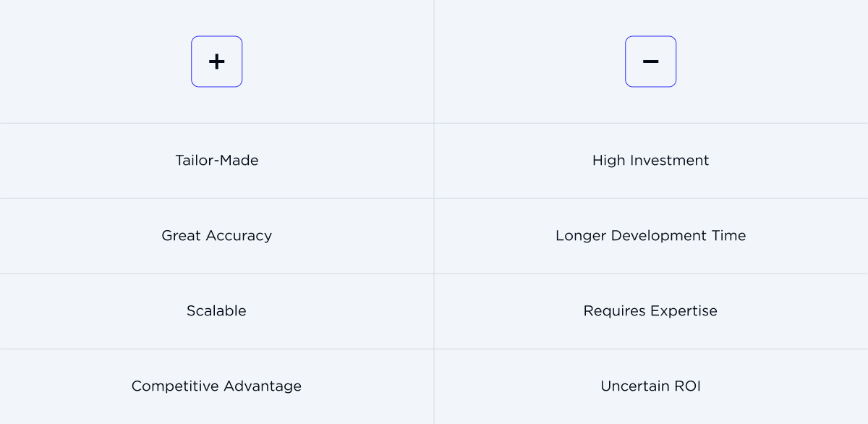The height and width of the screenshot is (424, 868).
Task: Choose the Scalable entry
Action: coord(217,311)
